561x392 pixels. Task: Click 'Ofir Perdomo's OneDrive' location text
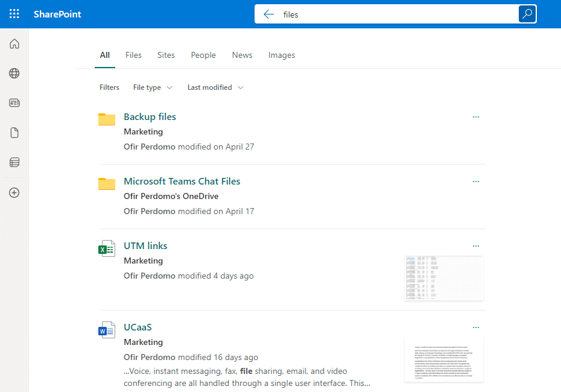tap(171, 196)
